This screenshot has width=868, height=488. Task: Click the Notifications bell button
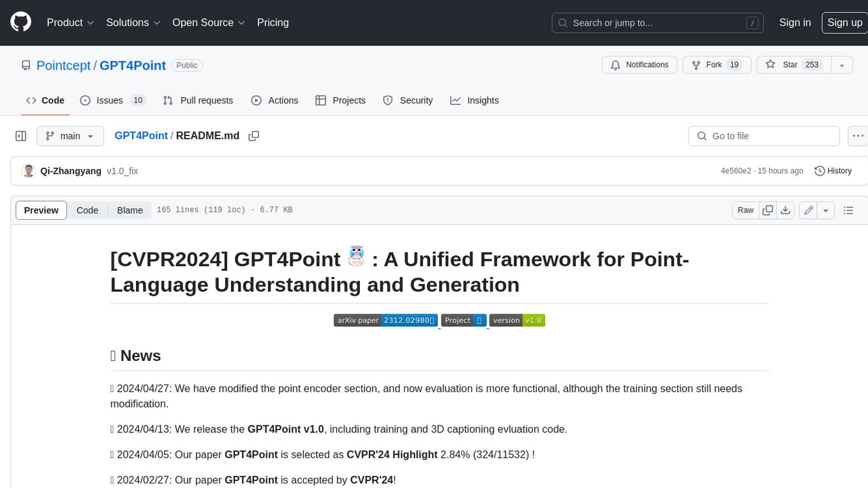click(x=640, y=65)
